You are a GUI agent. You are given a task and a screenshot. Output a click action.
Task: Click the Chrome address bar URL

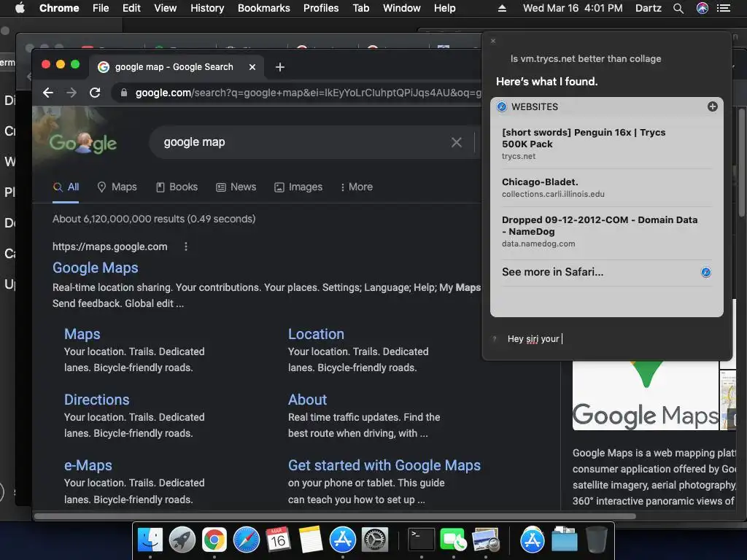point(309,93)
